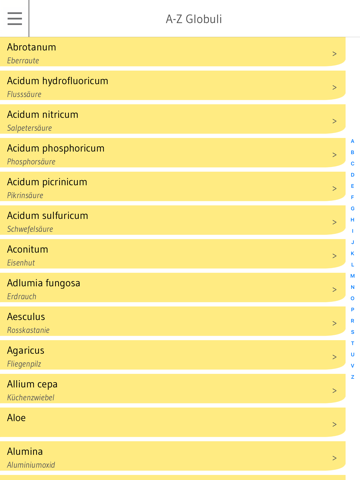Jump to letter A in index
Image resolution: width=360 pixels, height=480 pixels.
(352, 141)
